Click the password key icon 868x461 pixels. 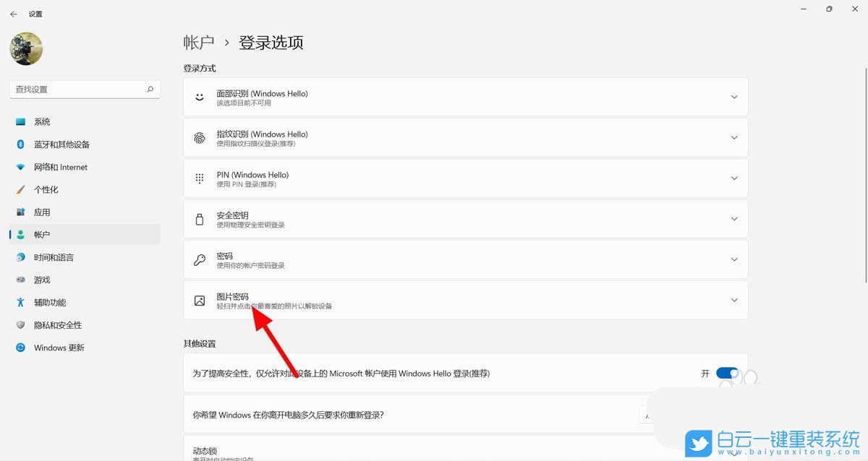pyautogui.click(x=200, y=259)
